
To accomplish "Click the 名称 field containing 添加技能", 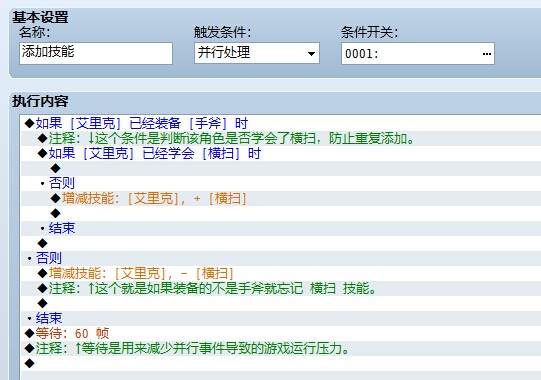I will pyautogui.click(x=96, y=53).
